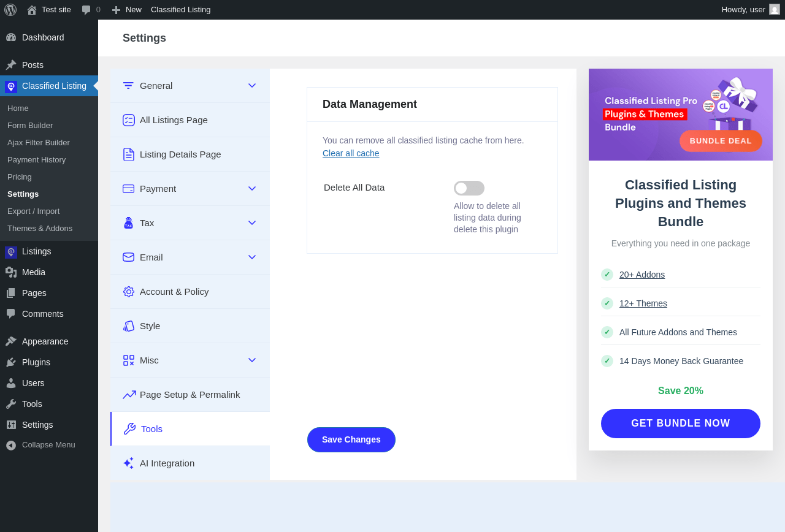Click the WordPress Tools wrench icon in sidebar

click(x=11, y=404)
